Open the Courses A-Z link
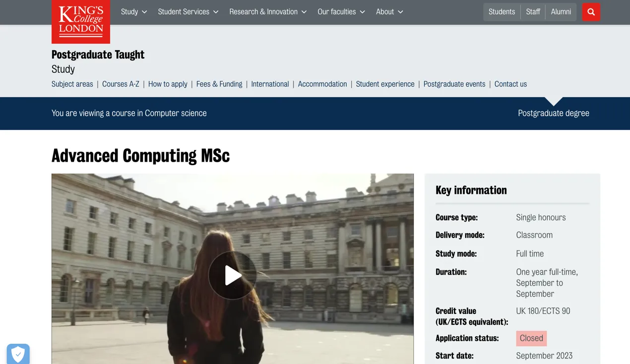Viewport: 630px width, 364px height. pyautogui.click(x=121, y=84)
